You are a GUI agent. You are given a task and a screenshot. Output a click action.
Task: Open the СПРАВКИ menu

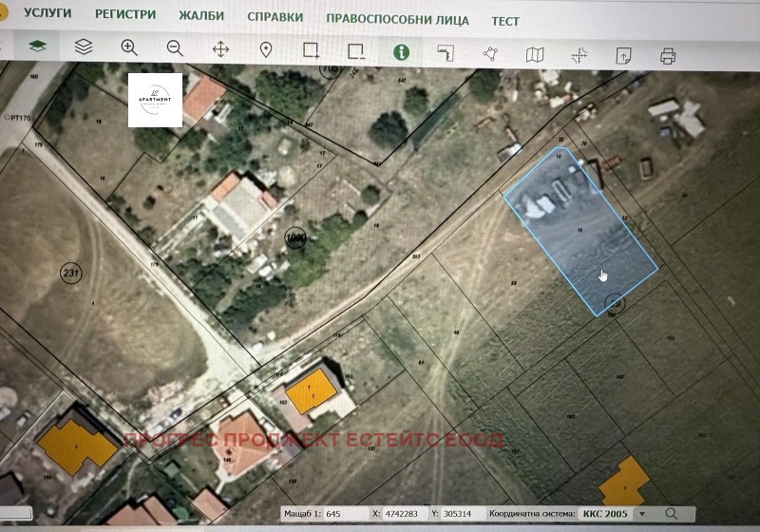275,17
